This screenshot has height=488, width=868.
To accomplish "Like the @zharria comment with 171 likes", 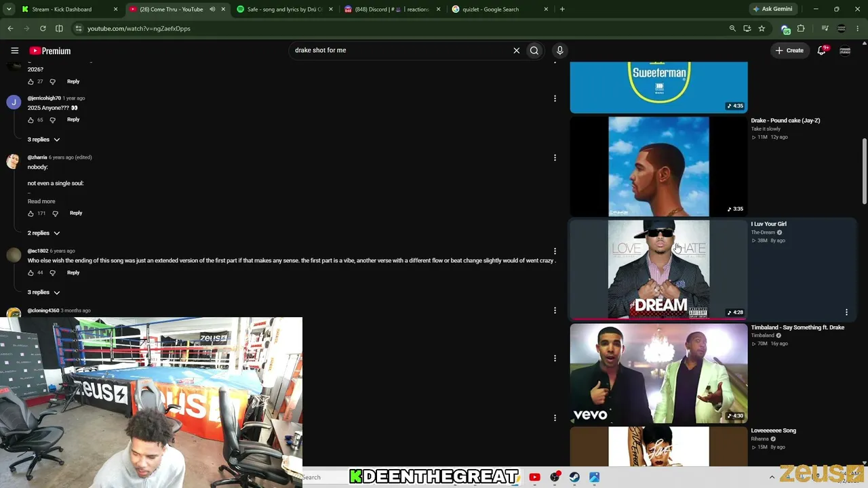I will coord(31,213).
